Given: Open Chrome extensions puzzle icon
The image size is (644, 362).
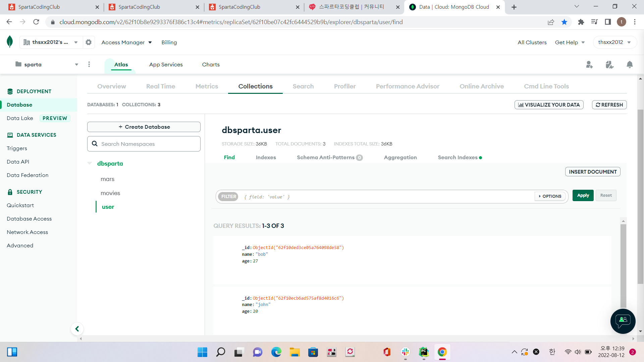Looking at the screenshot, I should pos(581,22).
